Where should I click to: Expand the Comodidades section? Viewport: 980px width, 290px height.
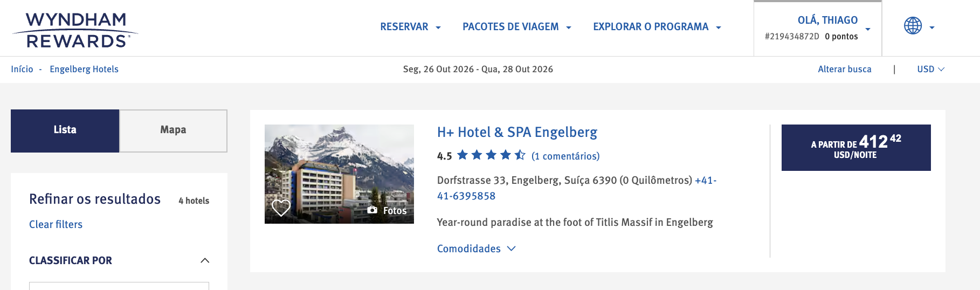coord(476,248)
